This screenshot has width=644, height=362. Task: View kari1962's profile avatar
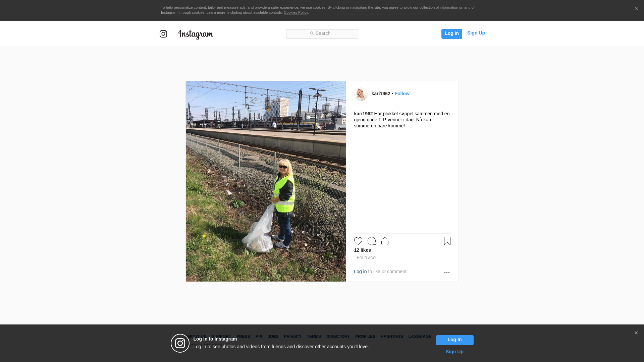pyautogui.click(x=361, y=94)
